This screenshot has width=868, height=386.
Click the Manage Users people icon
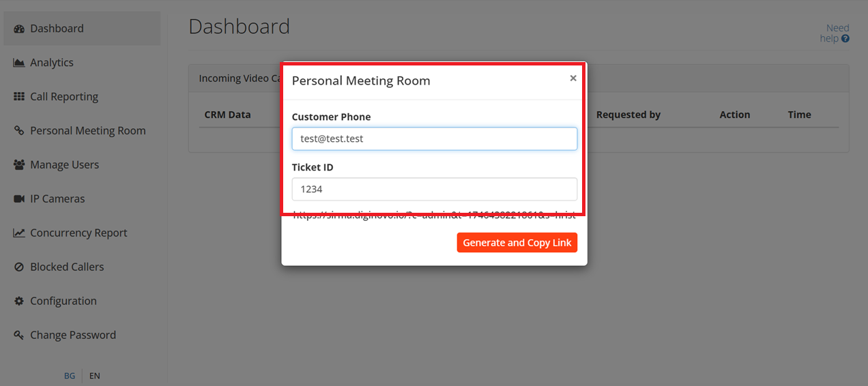pyautogui.click(x=19, y=165)
